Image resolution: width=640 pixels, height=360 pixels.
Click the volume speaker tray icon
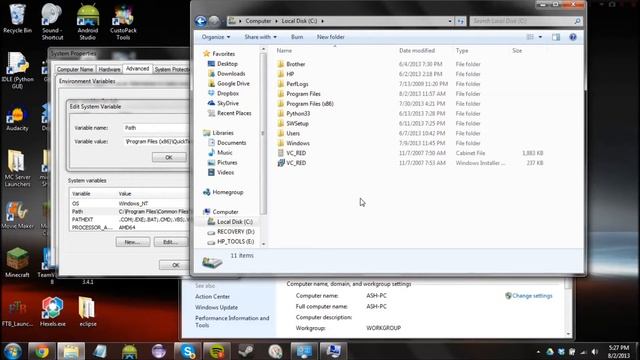tap(594, 351)
